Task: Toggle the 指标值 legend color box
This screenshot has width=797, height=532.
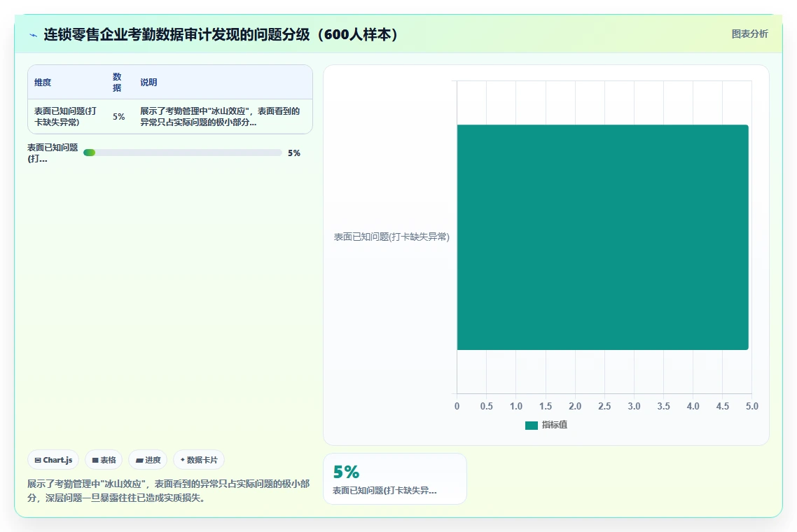Action: pos(531,426)
